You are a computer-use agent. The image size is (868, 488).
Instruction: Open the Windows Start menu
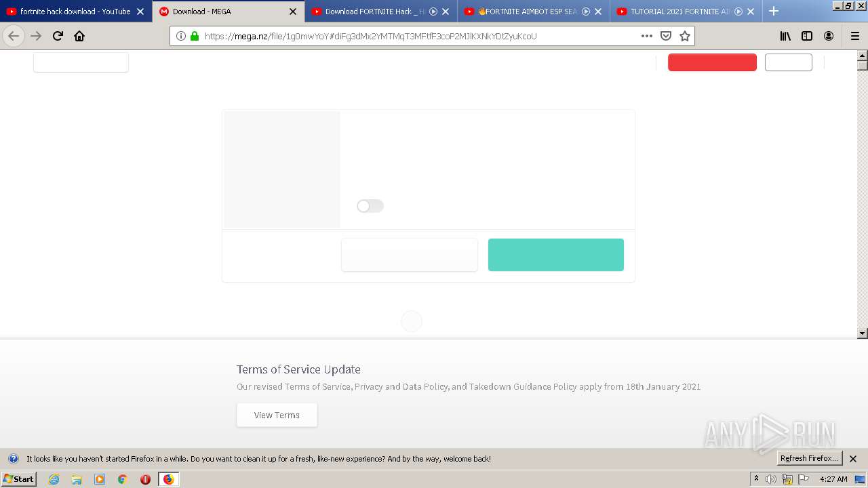18,479
